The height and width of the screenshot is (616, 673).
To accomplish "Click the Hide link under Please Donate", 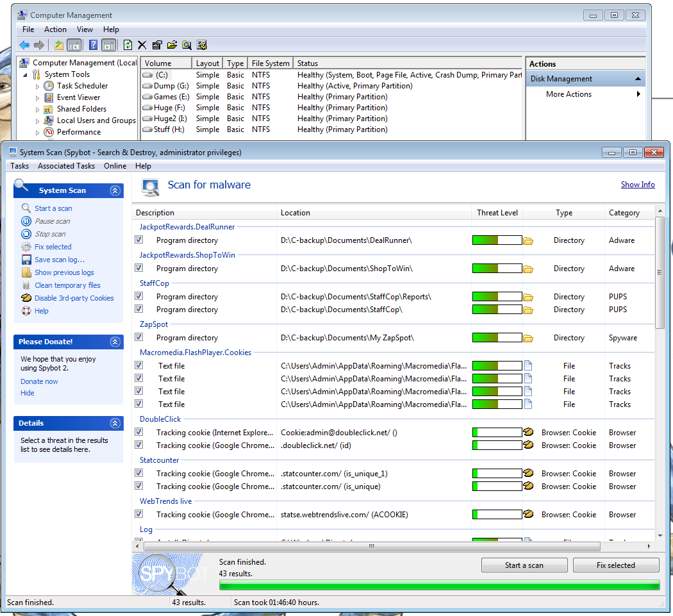I will point(28,393).
